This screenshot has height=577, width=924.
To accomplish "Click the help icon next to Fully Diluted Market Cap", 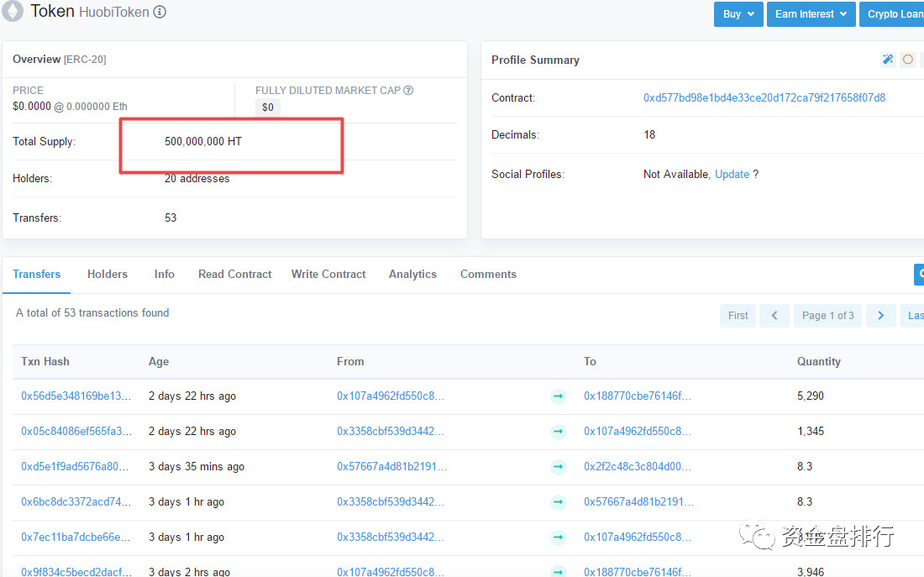I will click(x=408, y=91).
